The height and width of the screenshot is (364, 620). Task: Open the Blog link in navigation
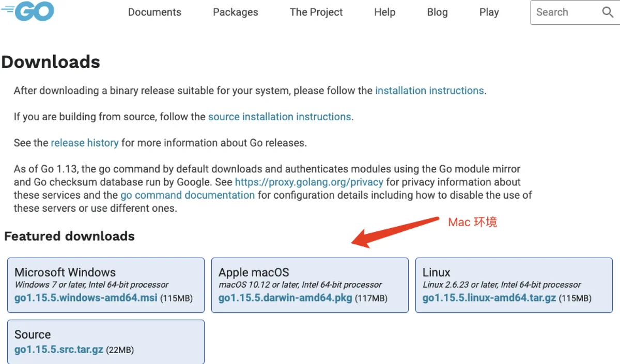pos(438,12)
